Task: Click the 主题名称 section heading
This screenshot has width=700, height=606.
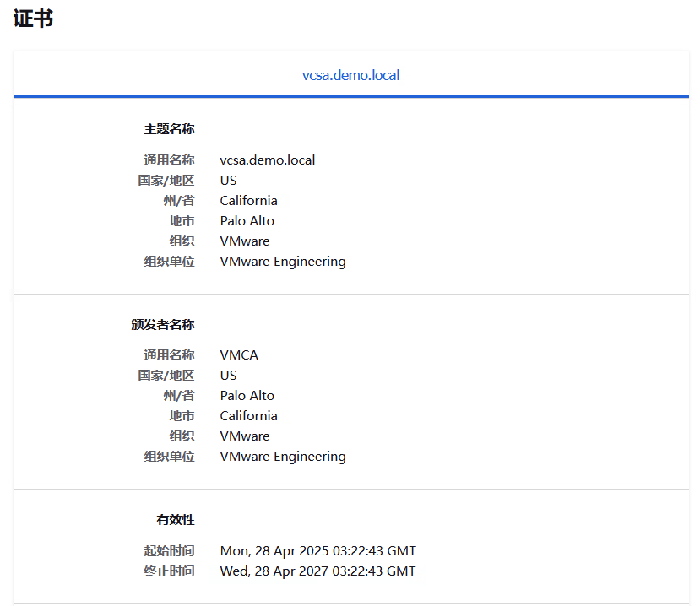Action: click(x=169, y=129)
